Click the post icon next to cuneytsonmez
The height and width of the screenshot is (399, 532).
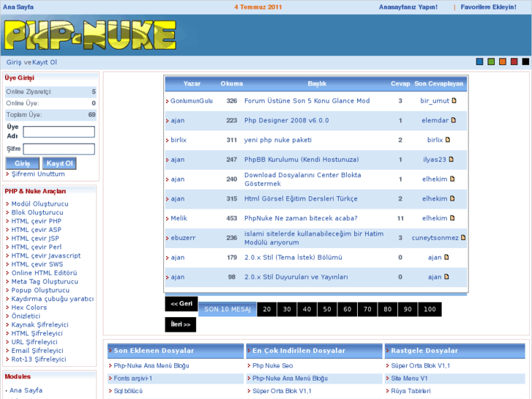point(463,237)
